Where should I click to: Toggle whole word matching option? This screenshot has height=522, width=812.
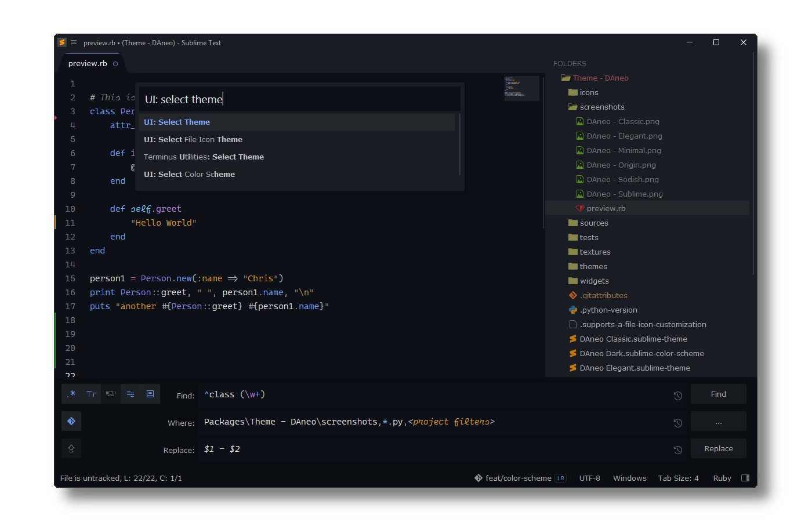coord(111,394)
